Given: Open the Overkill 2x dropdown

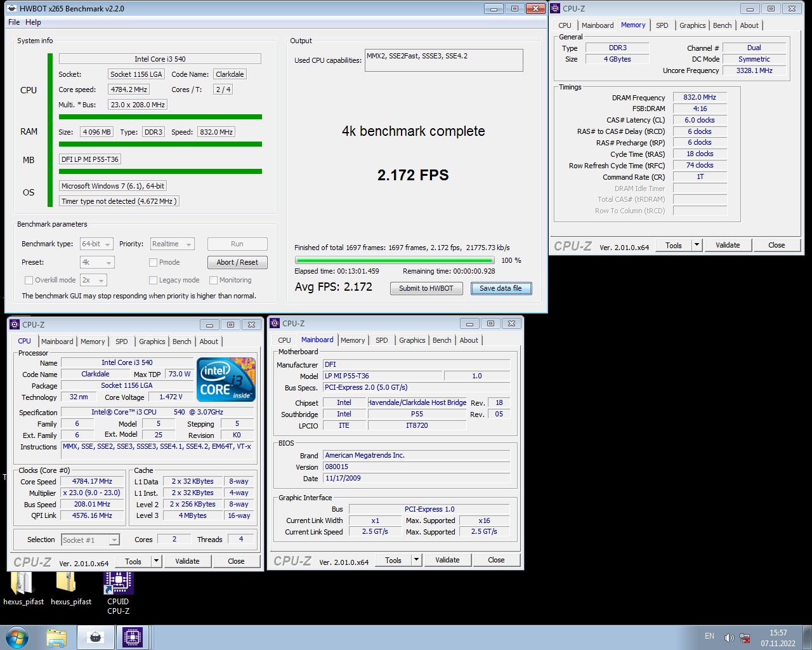Looking at the screenshot, I should [93, 280].
